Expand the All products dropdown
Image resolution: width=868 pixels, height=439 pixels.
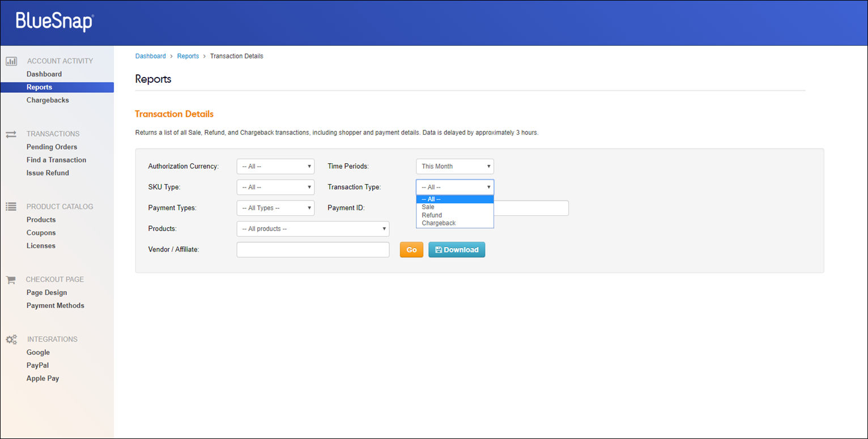[313, 229]
